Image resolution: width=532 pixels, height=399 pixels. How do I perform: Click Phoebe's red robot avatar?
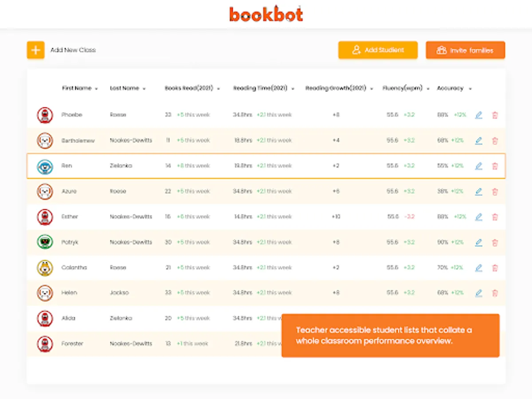click(45, 115)
